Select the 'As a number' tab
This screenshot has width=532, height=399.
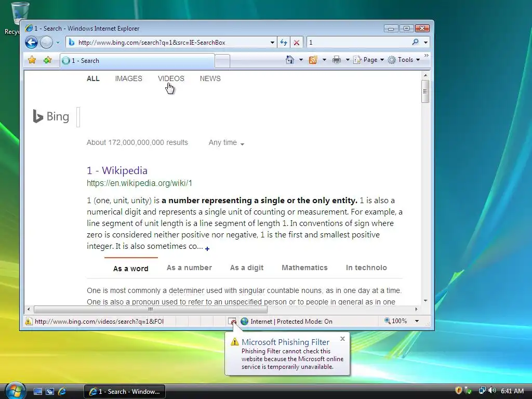click(x=189, y=268)
